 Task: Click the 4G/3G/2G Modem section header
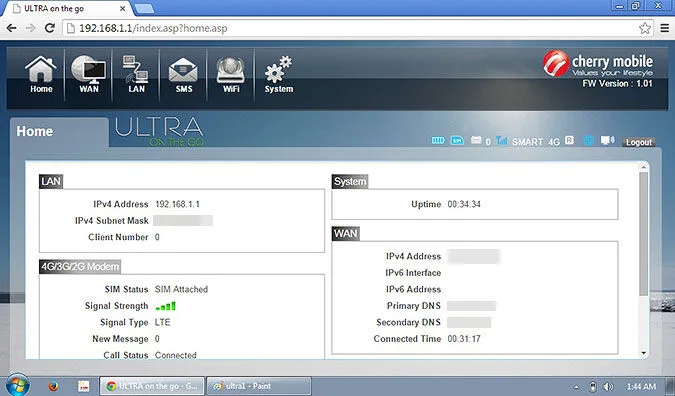coord(80,267)
